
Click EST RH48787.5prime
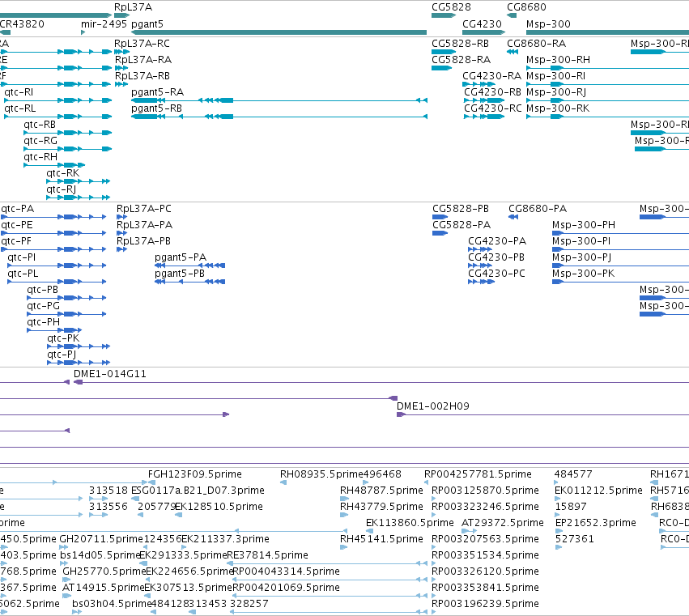pyautogui.click(x=382, y=491)
